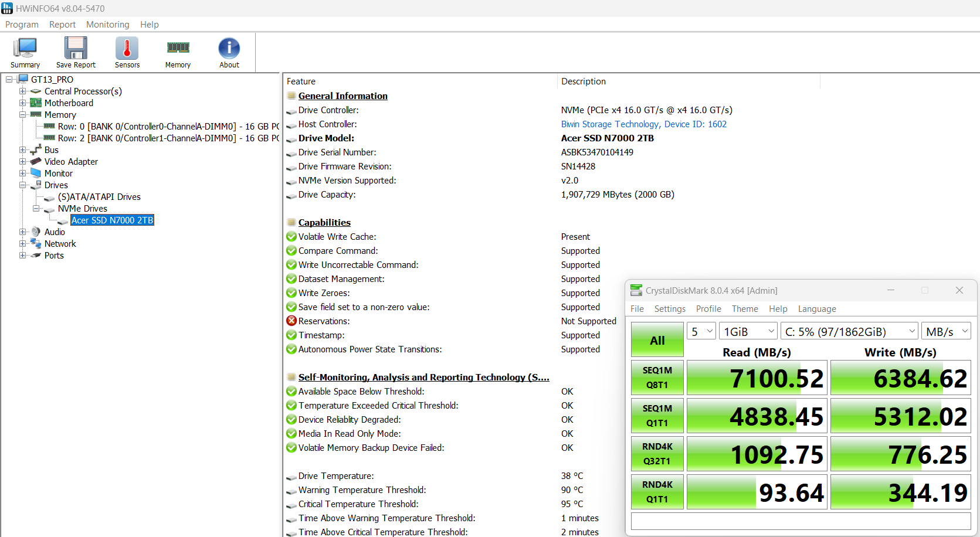Open the Monitoring menu
Image resolution: width=980 pixels, height=537 pixels.
coord(108,24)
